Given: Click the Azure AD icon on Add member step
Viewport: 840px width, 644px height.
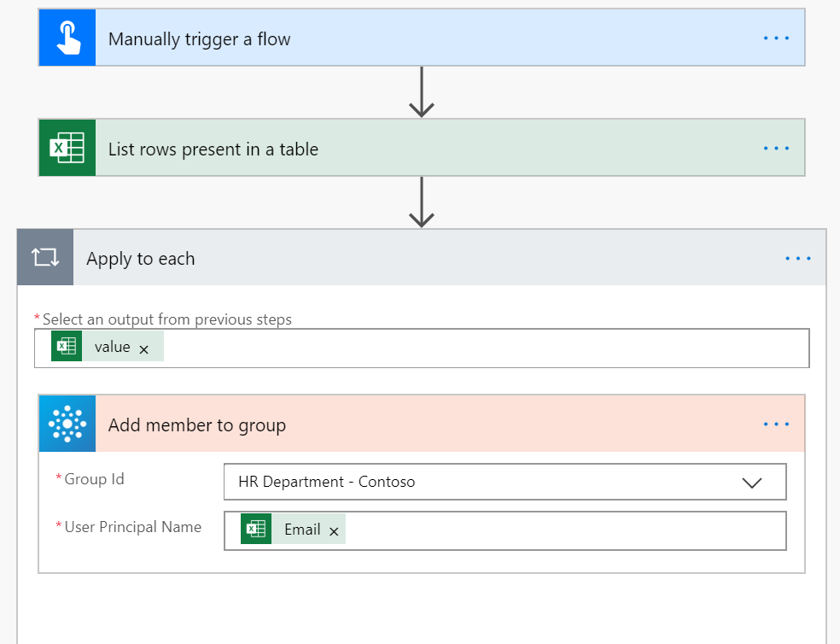Looking at the screenshot, I should pyautogui.click(x=67, y=424).
